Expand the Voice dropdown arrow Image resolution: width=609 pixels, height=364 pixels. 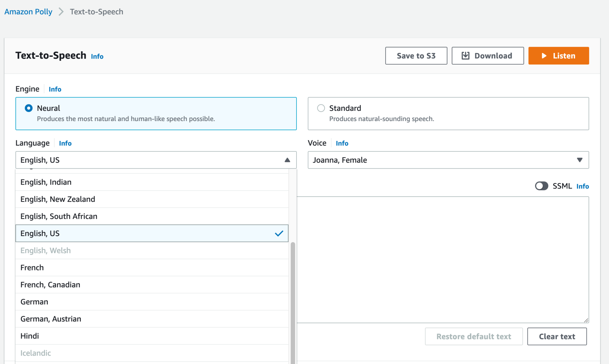click(579, 160)
